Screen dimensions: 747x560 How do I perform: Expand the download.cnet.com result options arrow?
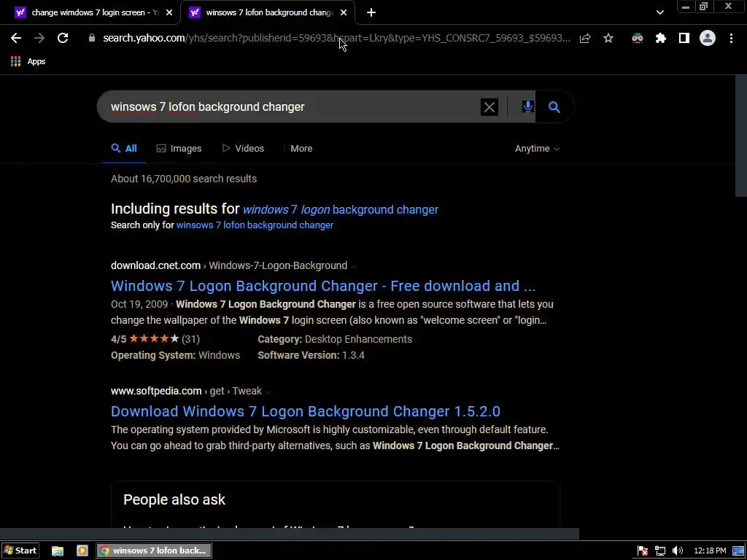tap(354, 266)
